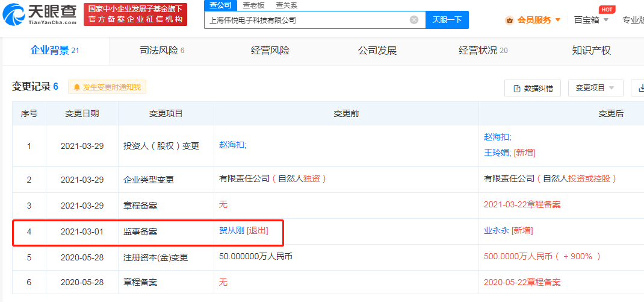The height and width of the screenshot is (302, 644).
Task: Click the 国家中小企业发展子基金旗下 red banner
Action: tap(135, 14)
